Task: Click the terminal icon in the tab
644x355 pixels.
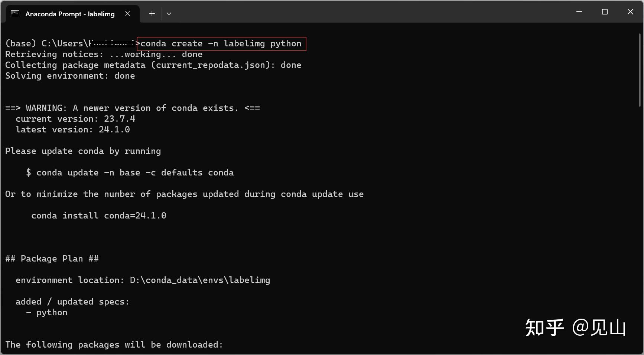Action: click(x=15, y=14)
